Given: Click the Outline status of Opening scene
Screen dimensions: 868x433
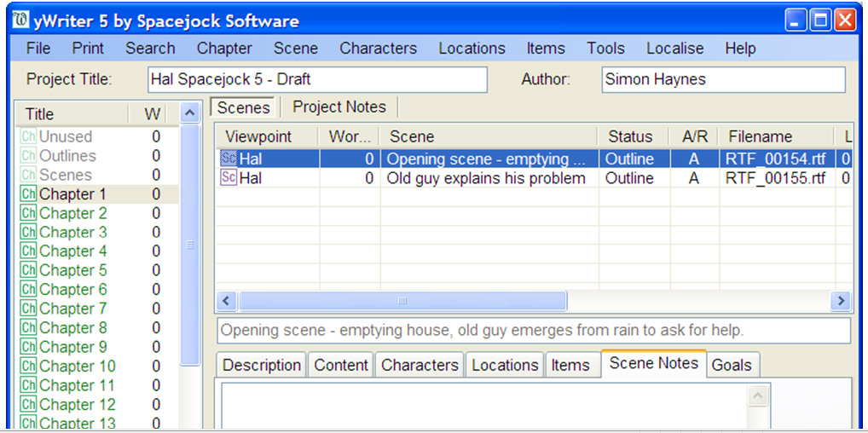Looking at the screenshot, I should coord(630,159).
